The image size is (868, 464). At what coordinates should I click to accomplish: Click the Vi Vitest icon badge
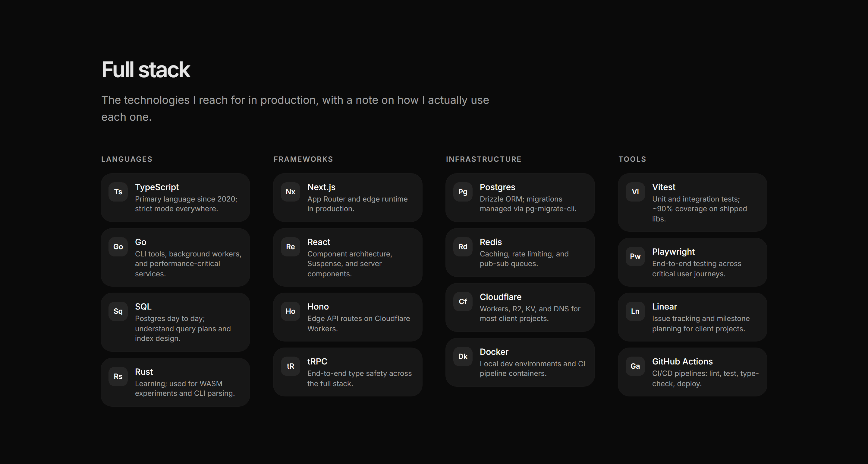point(635,192)
